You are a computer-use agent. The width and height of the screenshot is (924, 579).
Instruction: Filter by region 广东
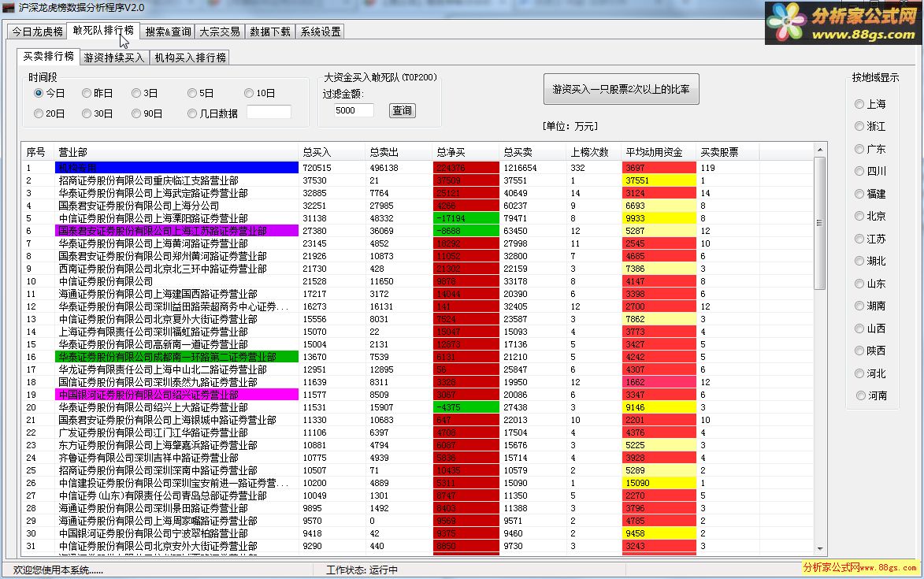coord(870,149)
